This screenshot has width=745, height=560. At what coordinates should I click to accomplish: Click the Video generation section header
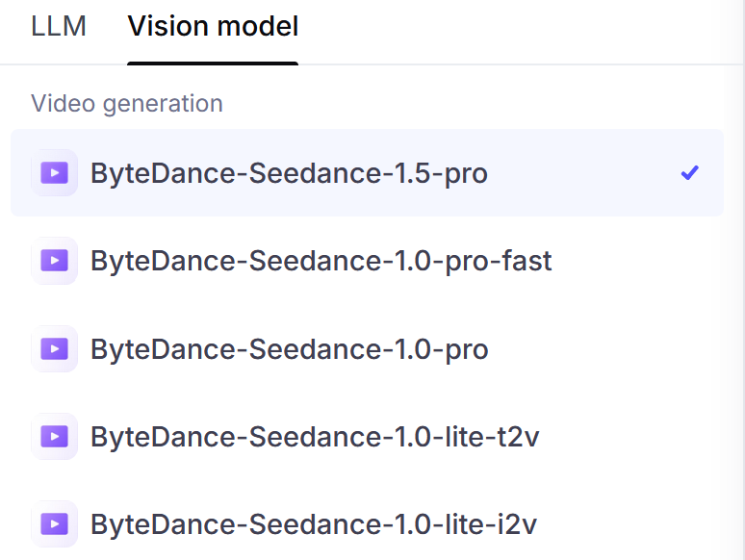tap(127, 103)
